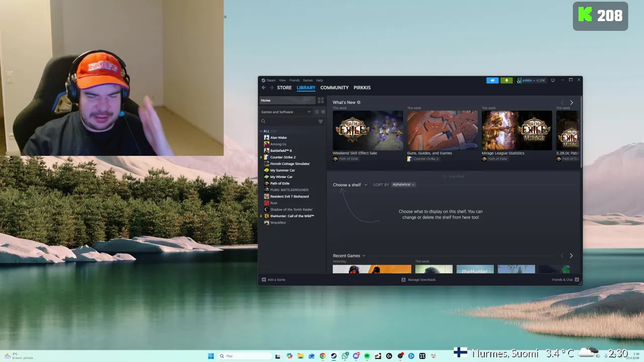The width and height of the screenshot is (644, 362).
Task: Click the Windows taskbar search box
Action: click(x=245, y=356)
